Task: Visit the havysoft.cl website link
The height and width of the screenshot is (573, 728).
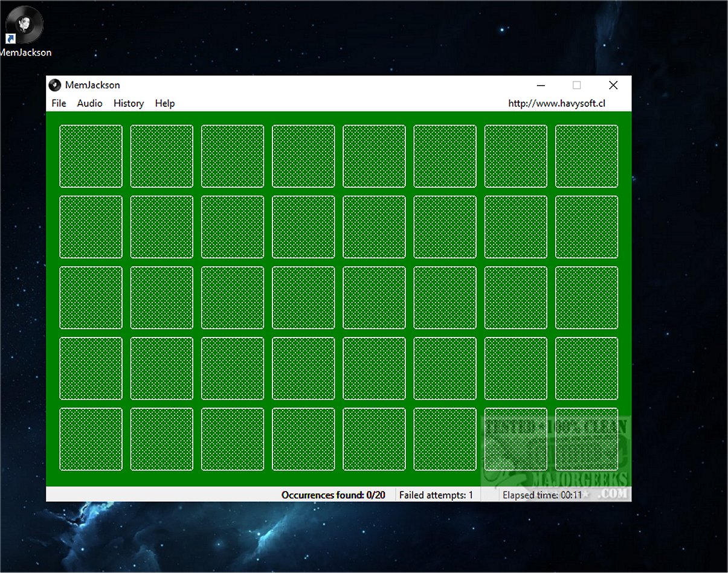Action: coord(556,103)
